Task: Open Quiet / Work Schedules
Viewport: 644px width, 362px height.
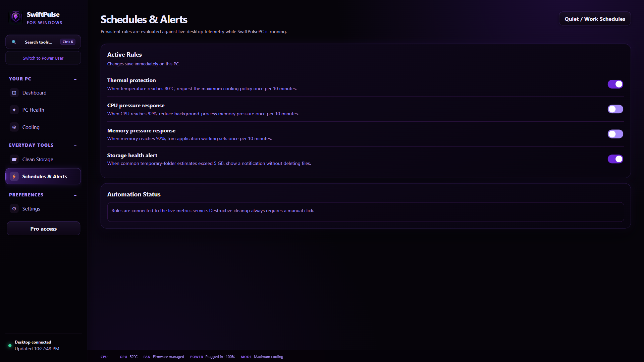Action: [595, 19]
